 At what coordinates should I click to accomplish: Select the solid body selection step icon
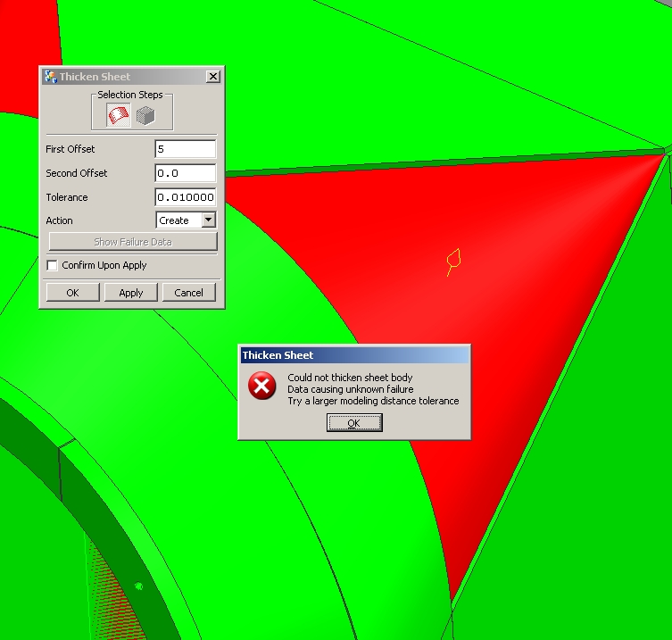tap(145, 115)
